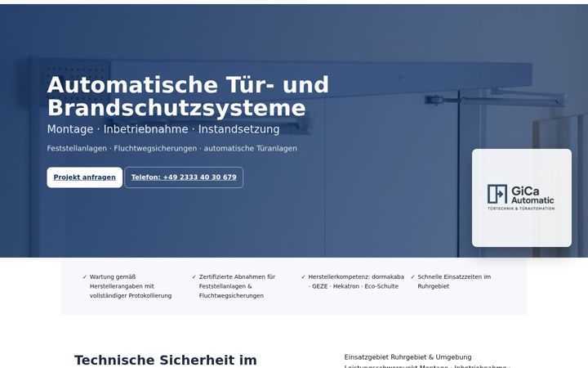Click the "Herstellerkompetenz: dormakaba" feature text

pos(356,281)
